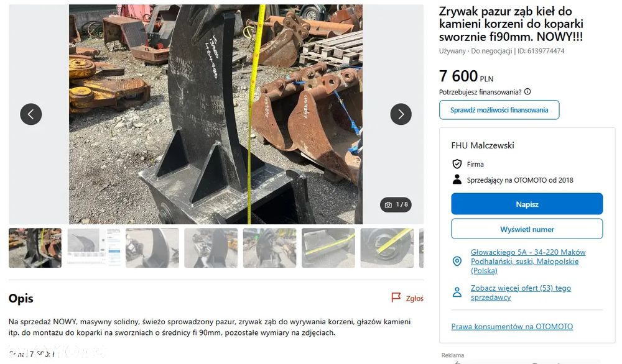
Task: Click the main ripper tooth photo
Action: [216, 114]
